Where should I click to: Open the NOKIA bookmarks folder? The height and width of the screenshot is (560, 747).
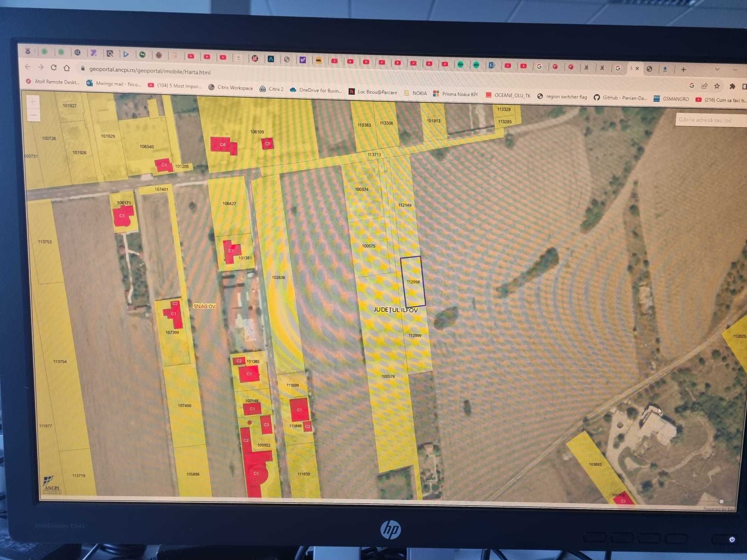tap(415, 93)
